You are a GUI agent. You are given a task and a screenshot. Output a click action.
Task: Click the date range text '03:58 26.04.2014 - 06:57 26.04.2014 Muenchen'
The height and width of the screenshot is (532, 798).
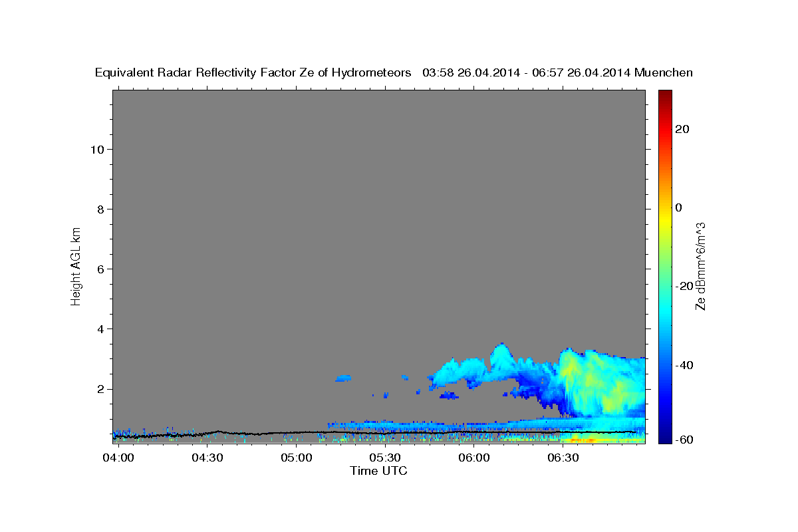point(558,73)
